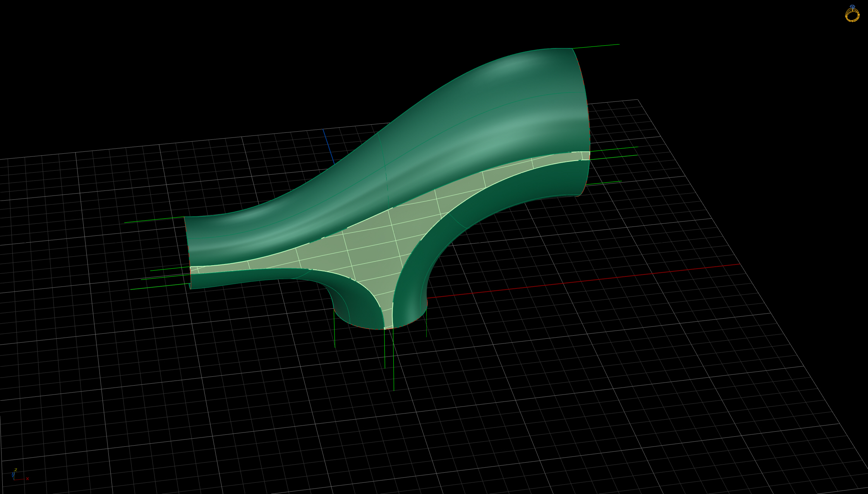Viewport: 868px width, 494px height.
Task: Click the gold ring icon
Action: (852, 14)
